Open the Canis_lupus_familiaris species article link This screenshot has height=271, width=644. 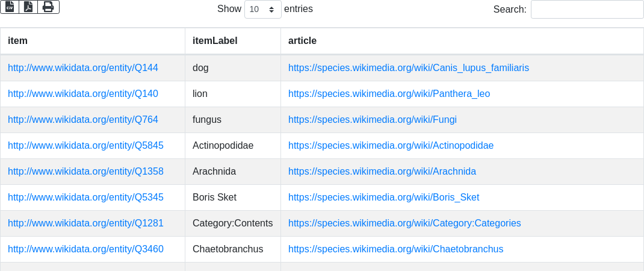click(x=409, y=68)
